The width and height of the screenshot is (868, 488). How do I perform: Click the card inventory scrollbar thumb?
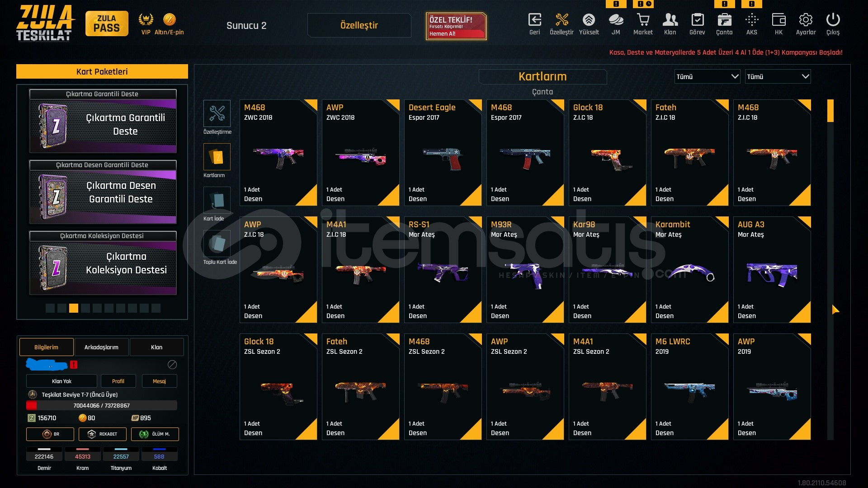830,111
